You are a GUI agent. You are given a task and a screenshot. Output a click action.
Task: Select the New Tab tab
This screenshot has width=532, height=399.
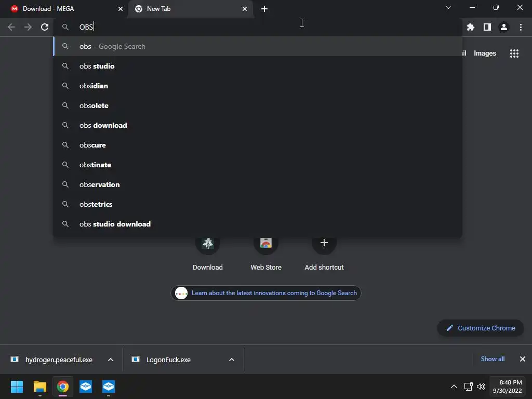pyautogui.click(x=191, y=9)
